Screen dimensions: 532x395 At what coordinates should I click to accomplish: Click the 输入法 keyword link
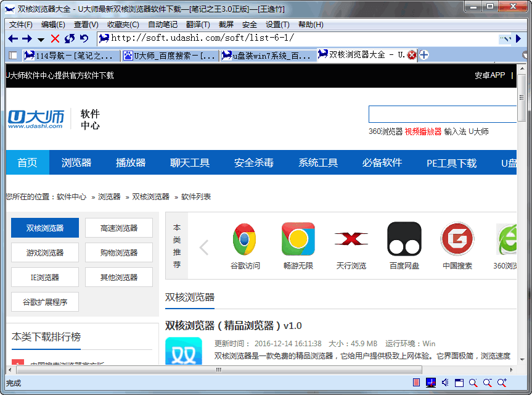[455, 131]
